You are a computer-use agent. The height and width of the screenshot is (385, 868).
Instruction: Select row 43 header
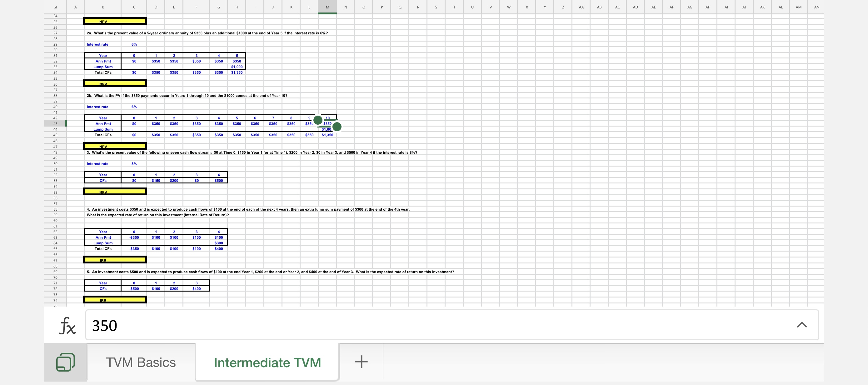[55, 124]
